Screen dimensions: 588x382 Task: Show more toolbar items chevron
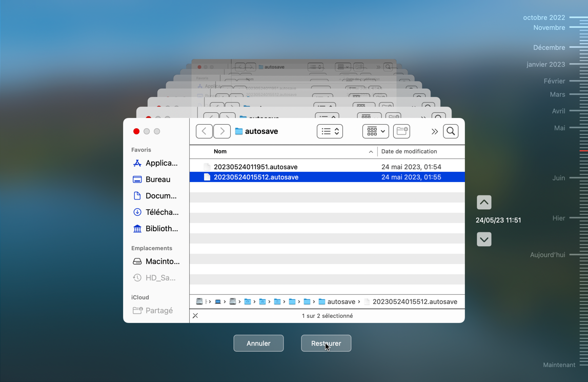434,132
